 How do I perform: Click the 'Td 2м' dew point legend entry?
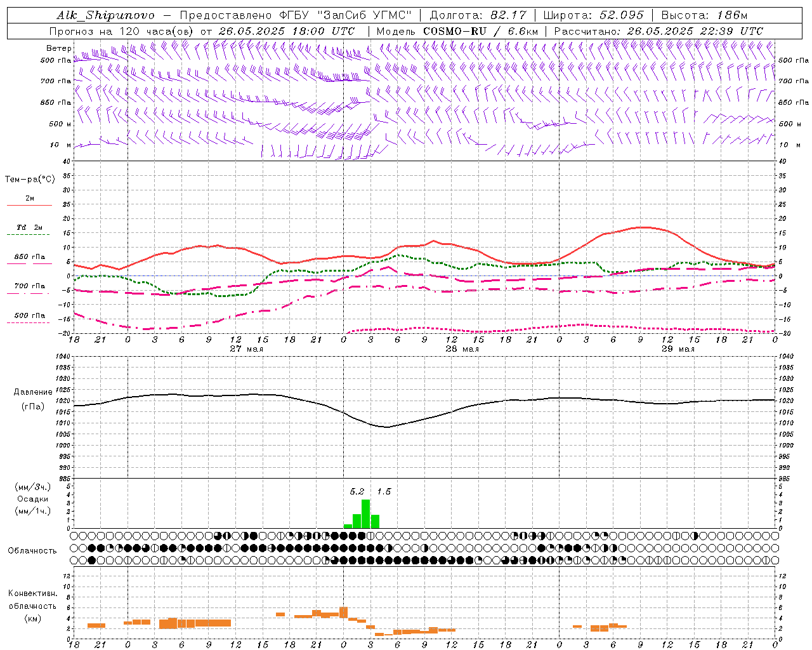click(x=30, y=227)
